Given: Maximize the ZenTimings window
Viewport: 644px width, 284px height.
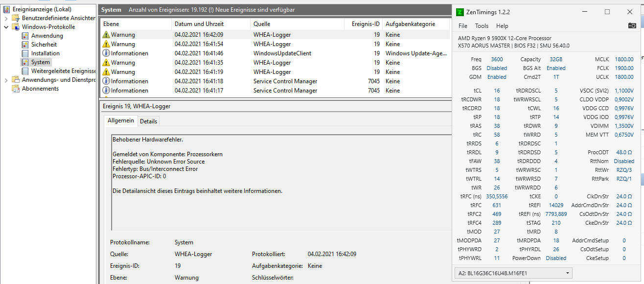Looking at the screenshot, I should [x=607, y=12].
